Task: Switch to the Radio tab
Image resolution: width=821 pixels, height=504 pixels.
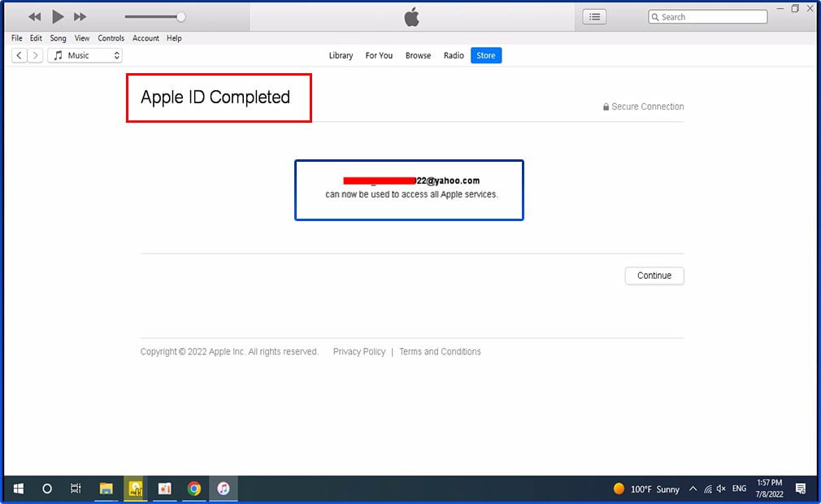Action: 454,55
